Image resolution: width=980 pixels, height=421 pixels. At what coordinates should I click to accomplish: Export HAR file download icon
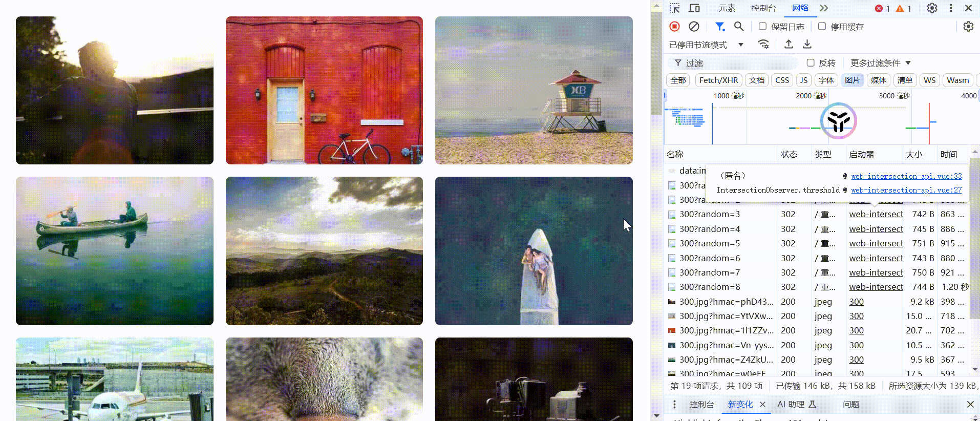click(x=807, y=45)
